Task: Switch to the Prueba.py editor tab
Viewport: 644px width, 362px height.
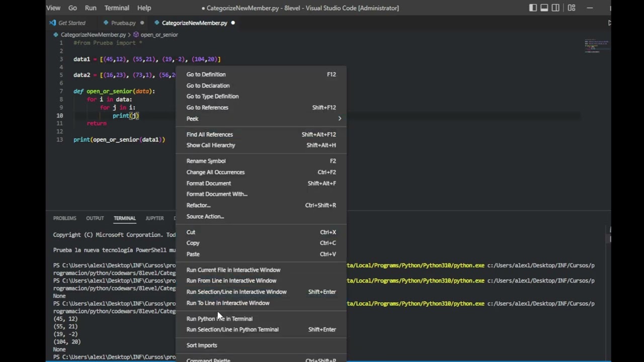Action: click(x=123, y=23)
